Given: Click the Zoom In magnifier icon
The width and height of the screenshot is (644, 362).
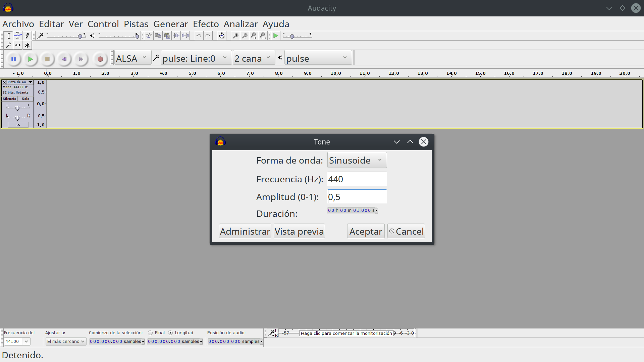Looking at the screenshot, I should point(236,36).
